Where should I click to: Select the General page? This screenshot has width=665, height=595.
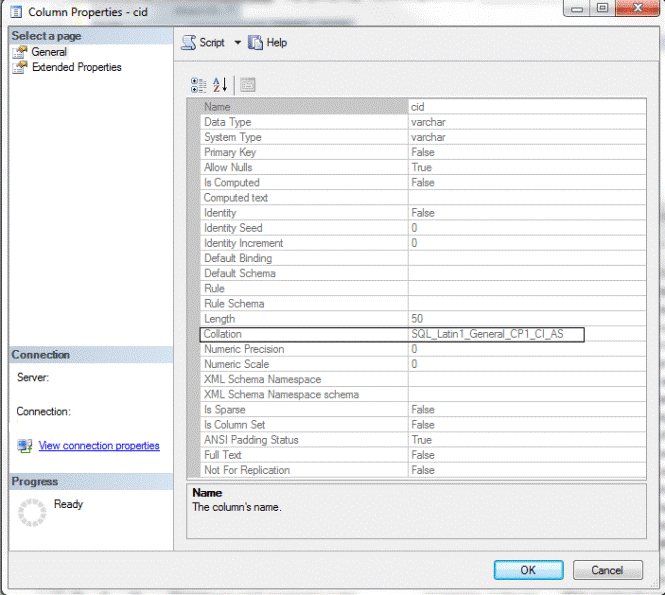pos(49,52)
